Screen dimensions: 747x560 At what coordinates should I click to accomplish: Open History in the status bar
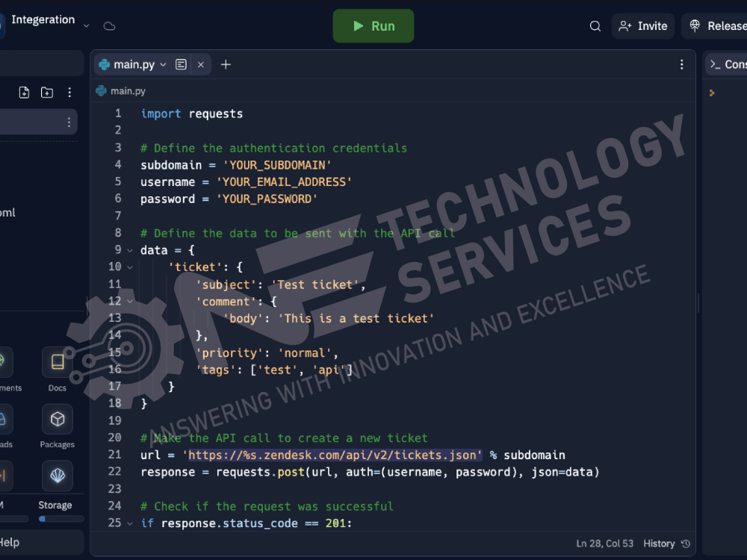coord(666,544)
